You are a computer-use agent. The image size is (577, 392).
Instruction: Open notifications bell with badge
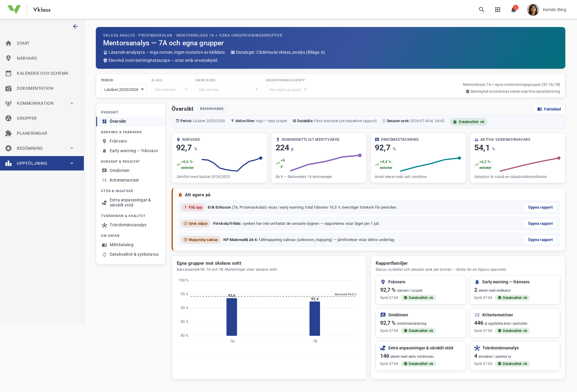pyautogui.click(x=514, y=10)
